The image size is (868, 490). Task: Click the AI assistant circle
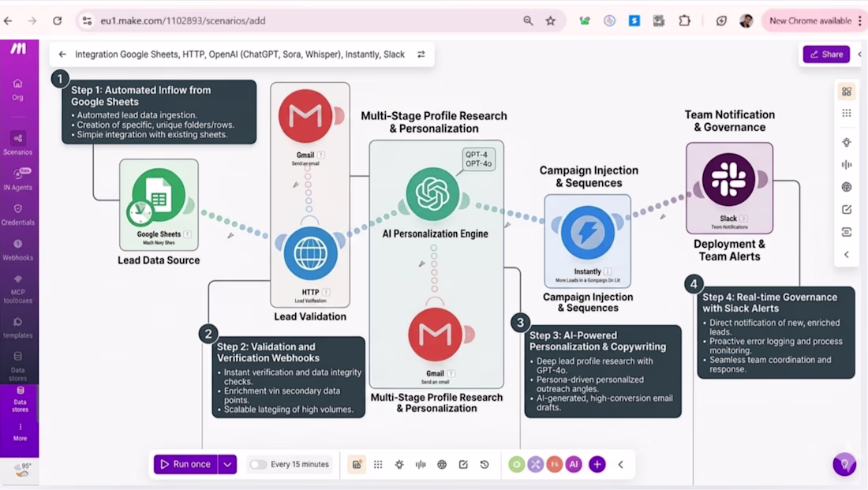pyautogui.click(x=574, y=465)
